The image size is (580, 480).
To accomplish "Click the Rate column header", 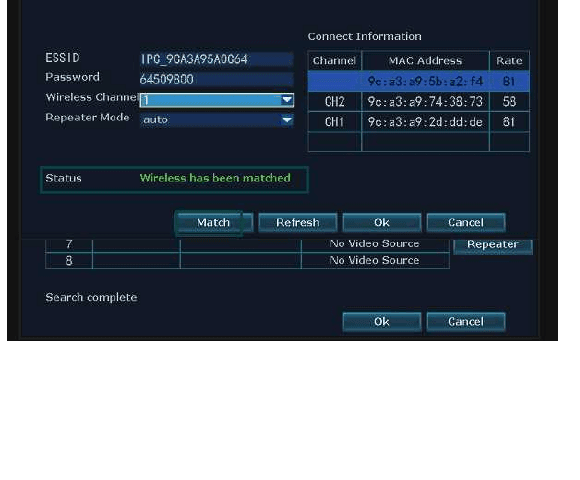I will coord(509,61).
